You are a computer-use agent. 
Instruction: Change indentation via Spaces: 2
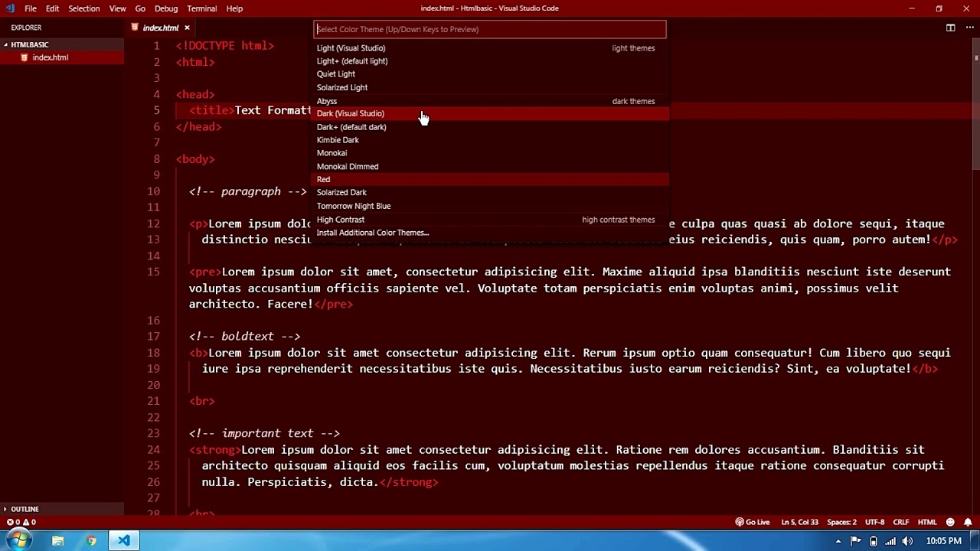pyautogui.click(x=842, y=522)
